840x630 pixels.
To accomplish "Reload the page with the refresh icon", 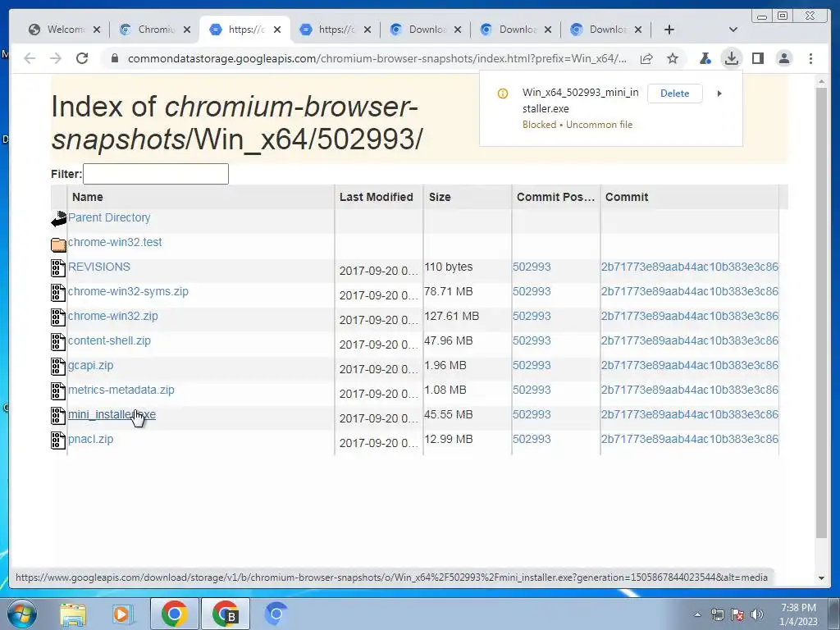I will (82, 58).
